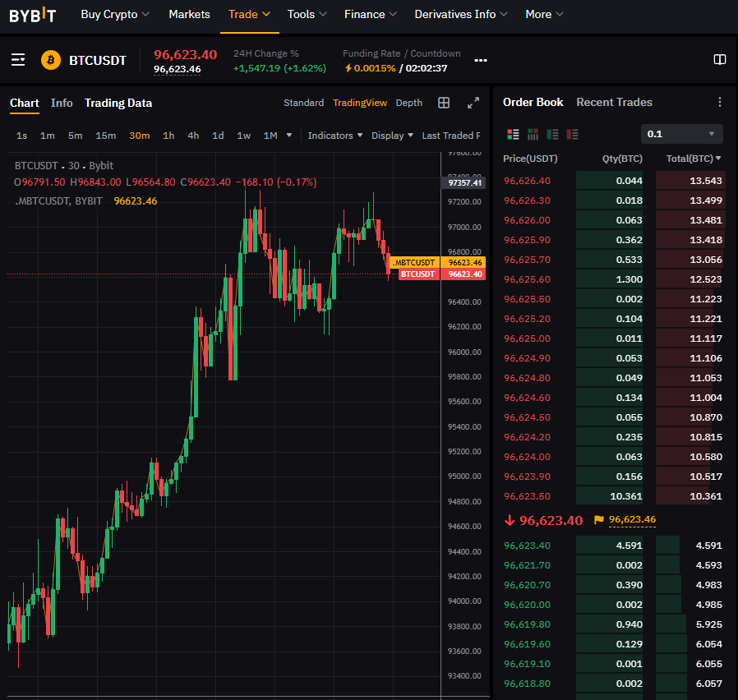Select Standard chart mode

coord(303,103)
